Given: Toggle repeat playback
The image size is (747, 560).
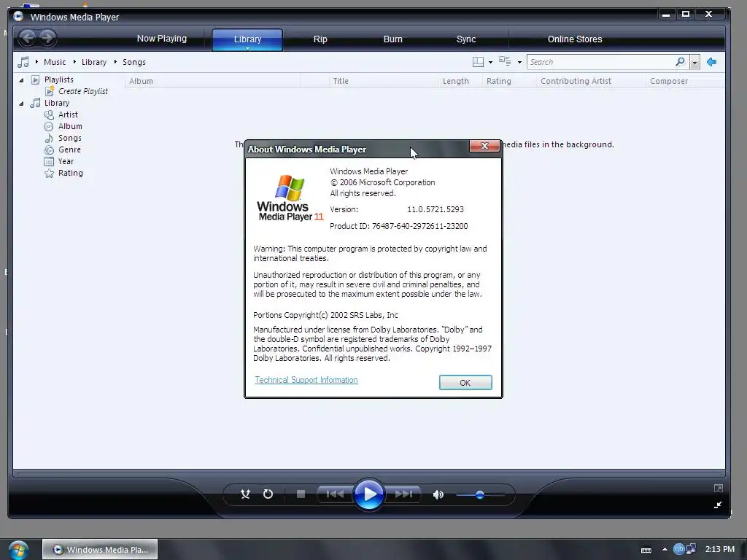Looking at the screenshot, I should click(268, 494).
